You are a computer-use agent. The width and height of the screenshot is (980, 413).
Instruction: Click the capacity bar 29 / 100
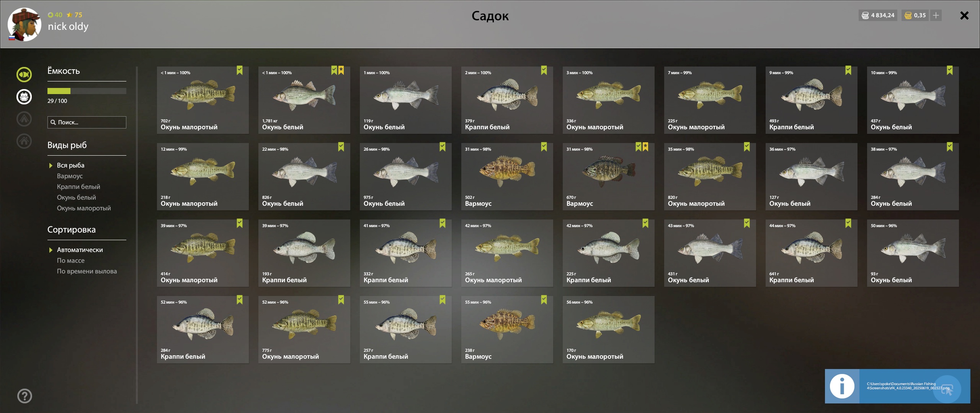coord(87,91)
